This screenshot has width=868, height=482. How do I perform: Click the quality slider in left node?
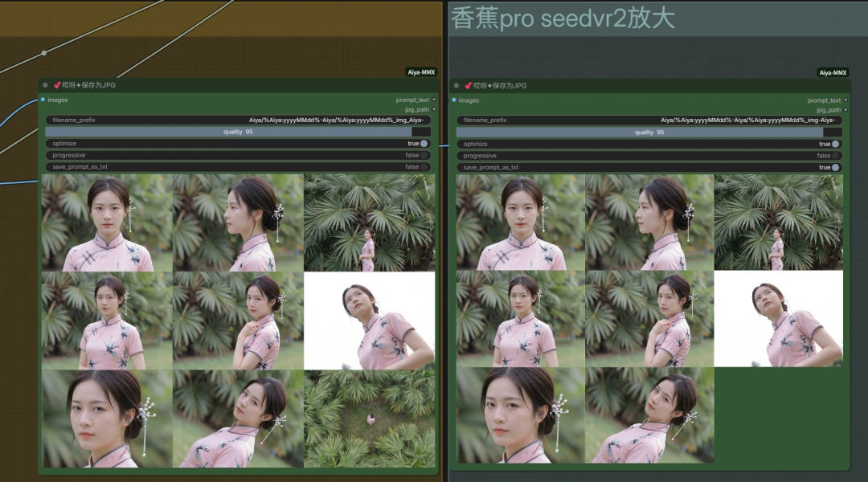pos(238,132)
